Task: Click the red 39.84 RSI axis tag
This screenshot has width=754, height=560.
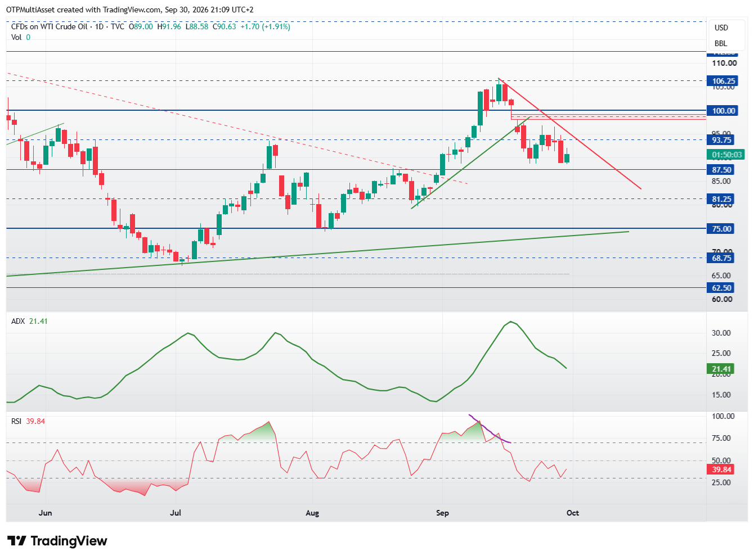Action: [721, 469]
